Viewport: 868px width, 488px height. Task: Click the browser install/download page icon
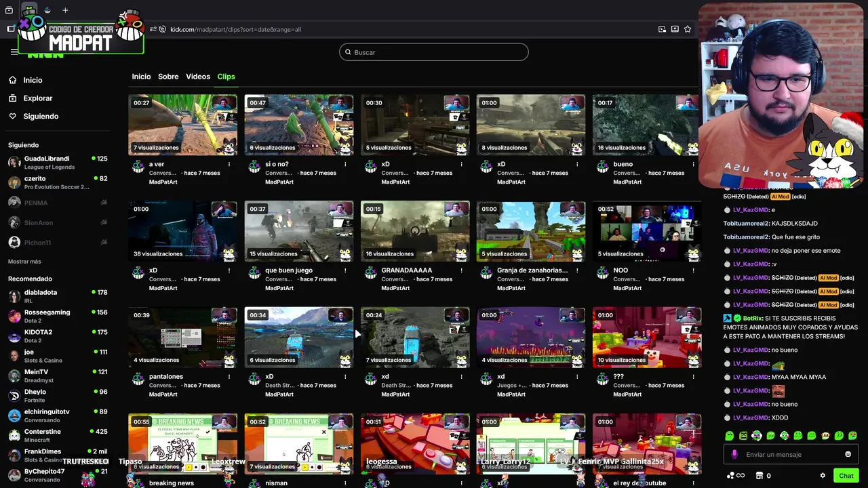tap(675, 29)
